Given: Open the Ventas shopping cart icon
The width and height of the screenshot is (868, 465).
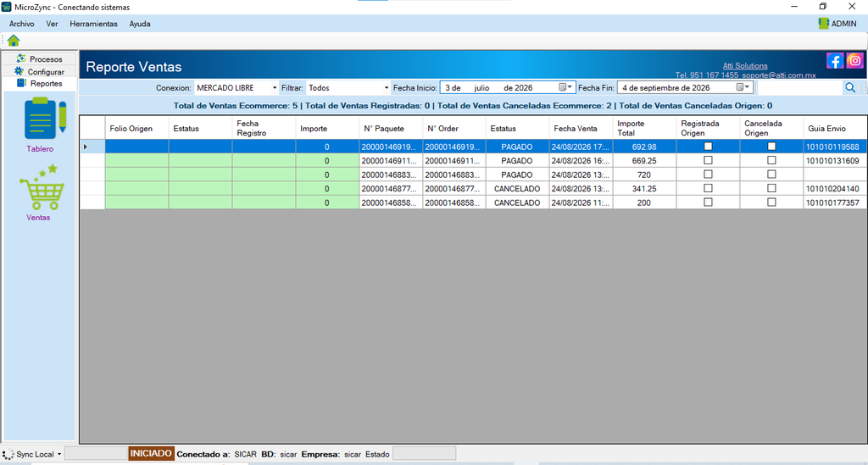Looking at the screenshot, I should [x=42, y=187].
